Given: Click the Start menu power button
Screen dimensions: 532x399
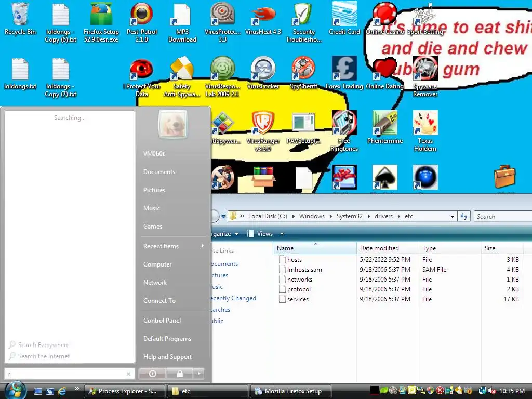Looking at the screenshot, I should pos(152,374).
